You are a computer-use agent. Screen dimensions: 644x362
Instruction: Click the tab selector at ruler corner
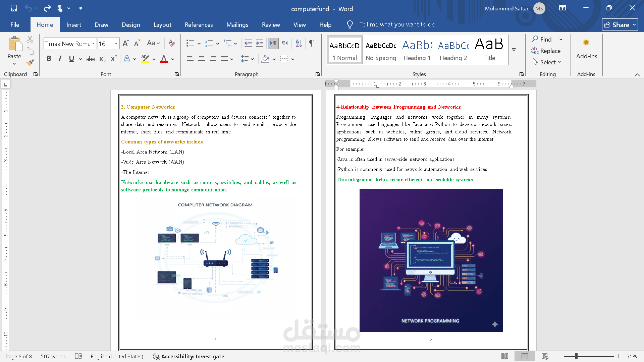pos(5,84)
